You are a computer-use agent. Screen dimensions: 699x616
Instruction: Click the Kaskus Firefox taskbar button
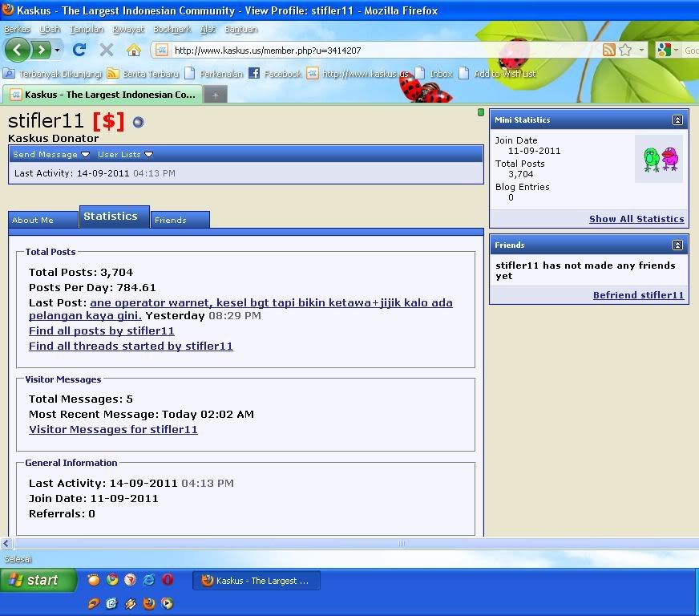(x=257, y=581)
